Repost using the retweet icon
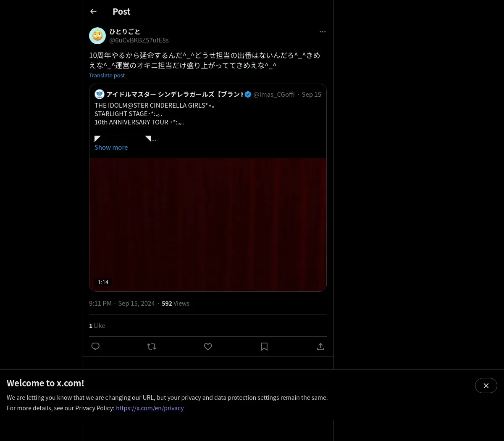 click(152, 346)
